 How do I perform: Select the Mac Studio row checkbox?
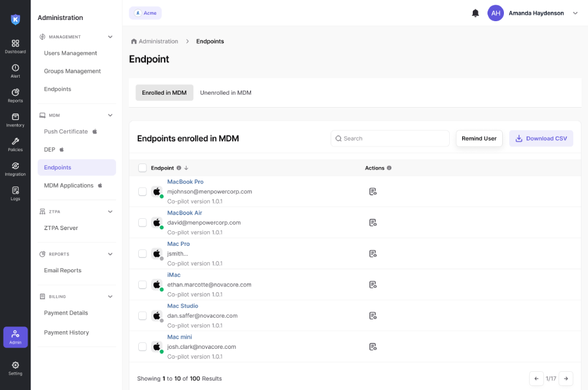(142, 316)
